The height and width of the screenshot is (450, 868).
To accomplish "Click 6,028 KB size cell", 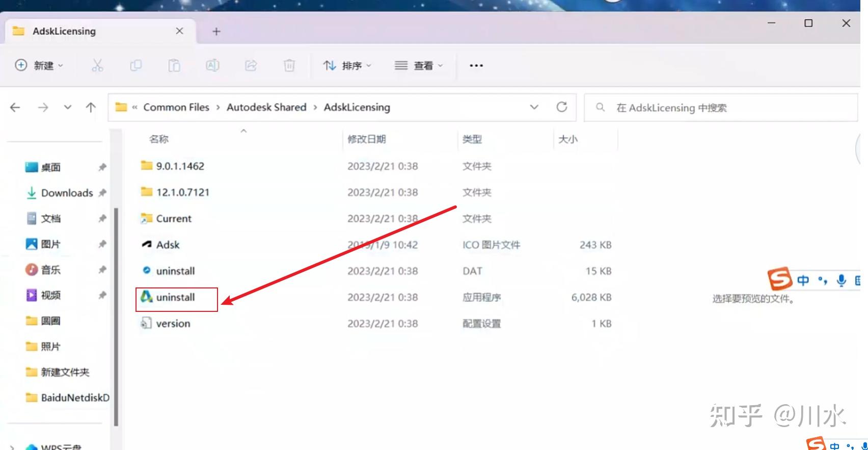I will (591, 297).
